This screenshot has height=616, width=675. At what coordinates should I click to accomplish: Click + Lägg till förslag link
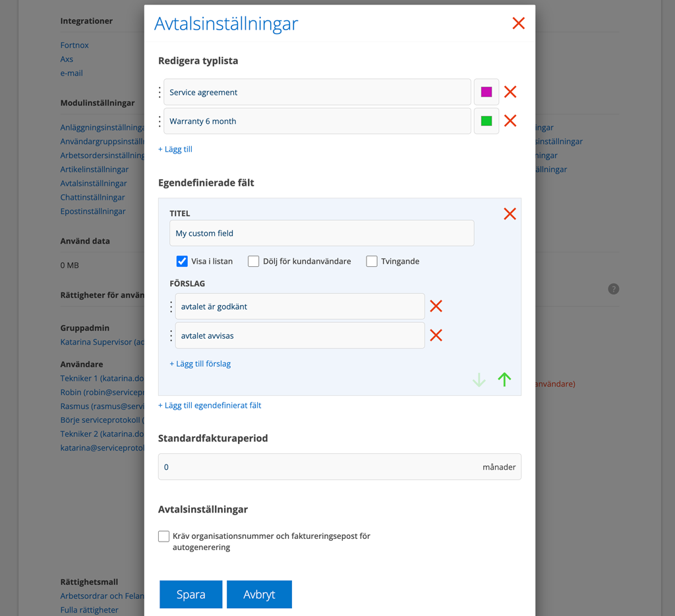tap(200, 364)
